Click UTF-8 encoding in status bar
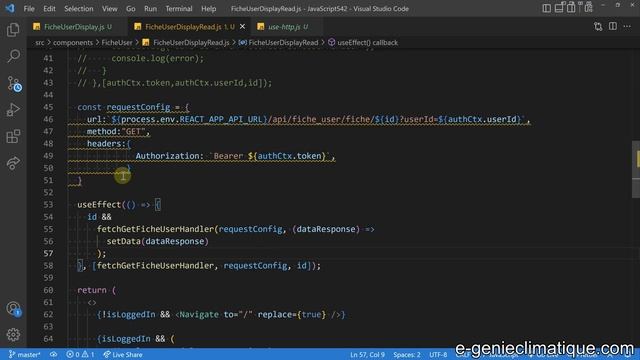The image size is (640, 360). click(438, 355)
